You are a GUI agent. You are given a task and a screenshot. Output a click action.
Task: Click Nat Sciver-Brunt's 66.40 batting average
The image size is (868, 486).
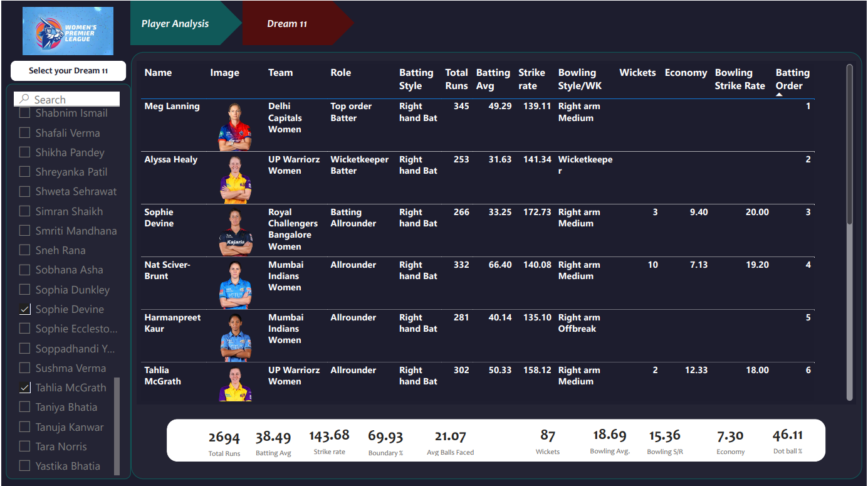(x=499, y=265)
